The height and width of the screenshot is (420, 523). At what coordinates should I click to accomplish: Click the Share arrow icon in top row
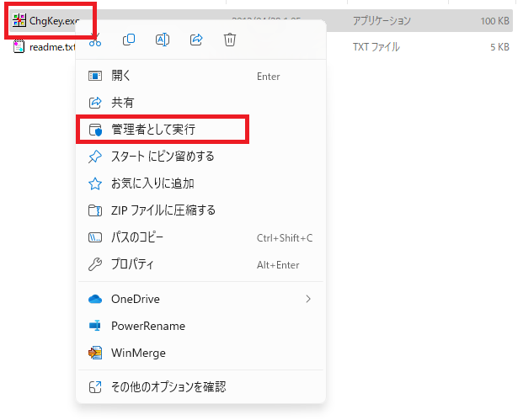(196, 40)
